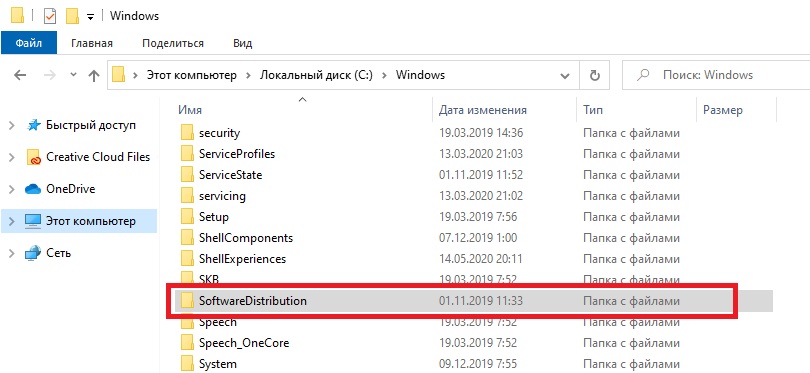Select the OneDrive cloud icon in sidebar
The height and width of the screenshot is (373, 810).
click(x=33, y=190)
